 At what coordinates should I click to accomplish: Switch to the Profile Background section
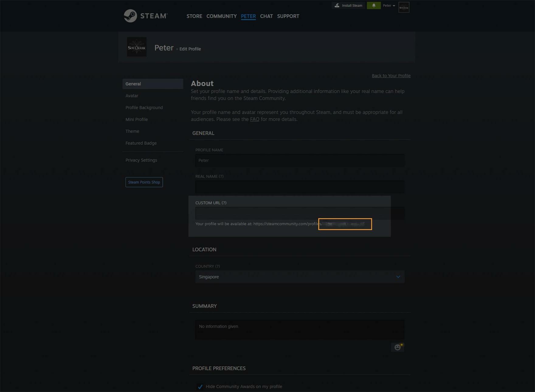coord(144,108)
